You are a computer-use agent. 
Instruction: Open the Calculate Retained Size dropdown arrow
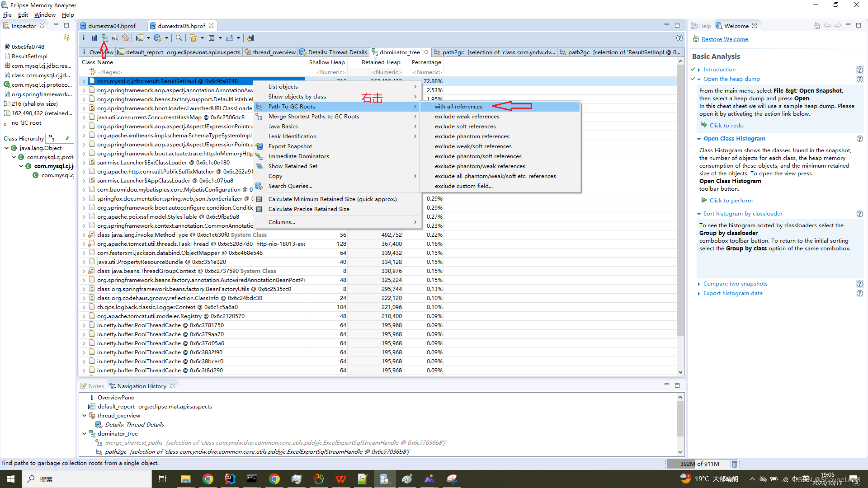tap(220, 38)
